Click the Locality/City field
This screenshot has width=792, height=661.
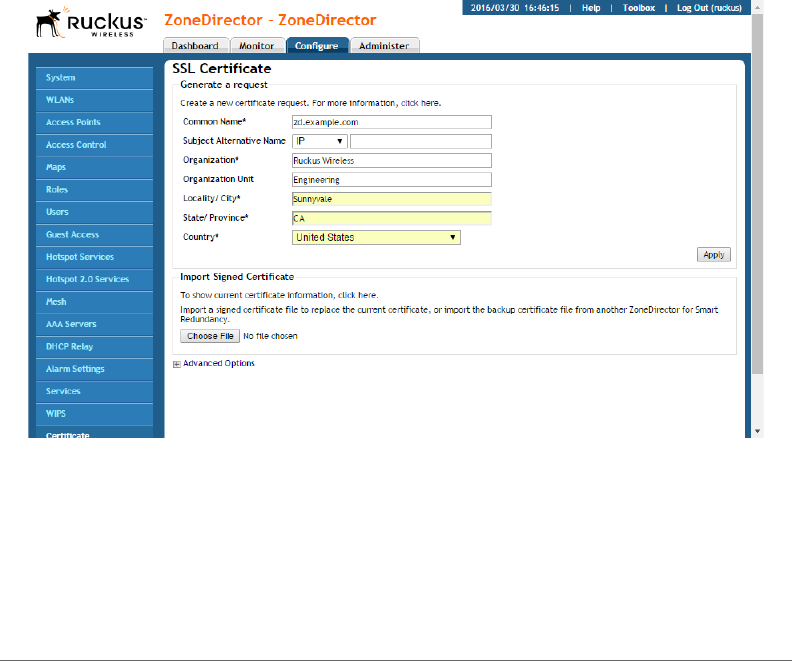pos(391,199)
